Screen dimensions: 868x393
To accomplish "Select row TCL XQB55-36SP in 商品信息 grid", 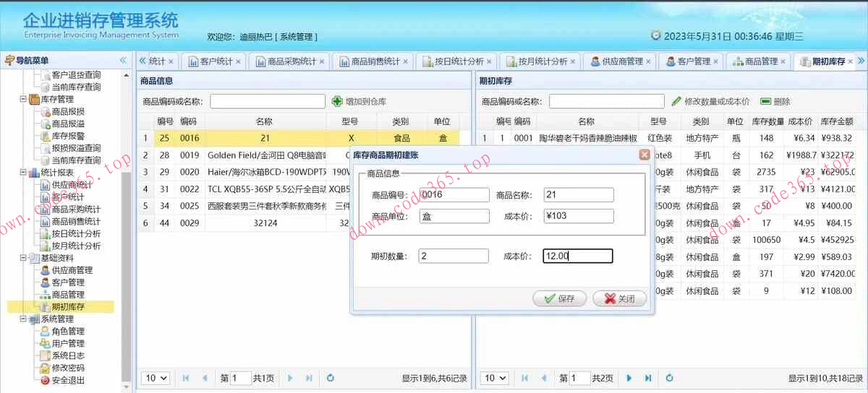I will coord(298,189).
